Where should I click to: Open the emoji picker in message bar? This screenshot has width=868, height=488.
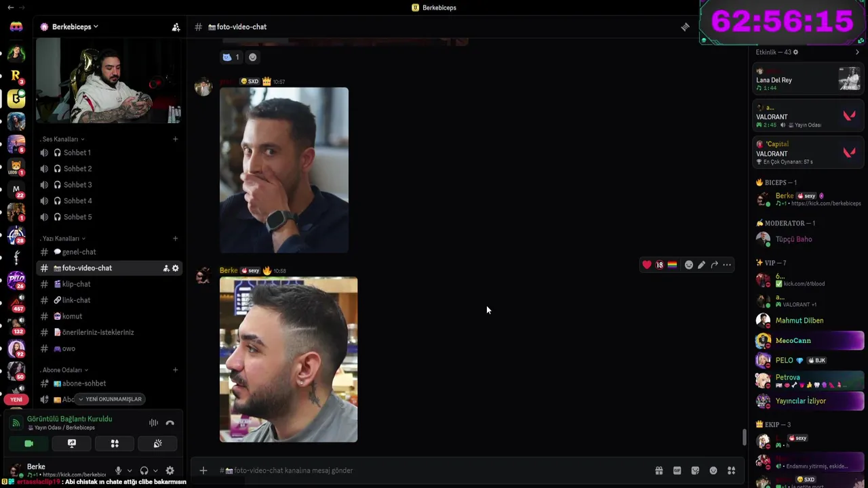pyautogui.click(x=713, y=470)
